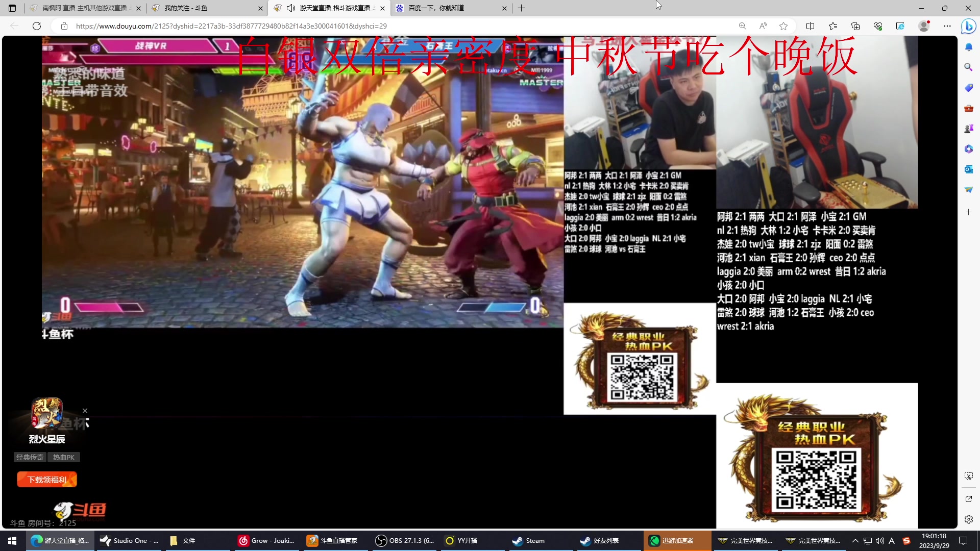
Task: Close the 我的关注 - 斗鱼 tab
Action: [x=260, y=8]
